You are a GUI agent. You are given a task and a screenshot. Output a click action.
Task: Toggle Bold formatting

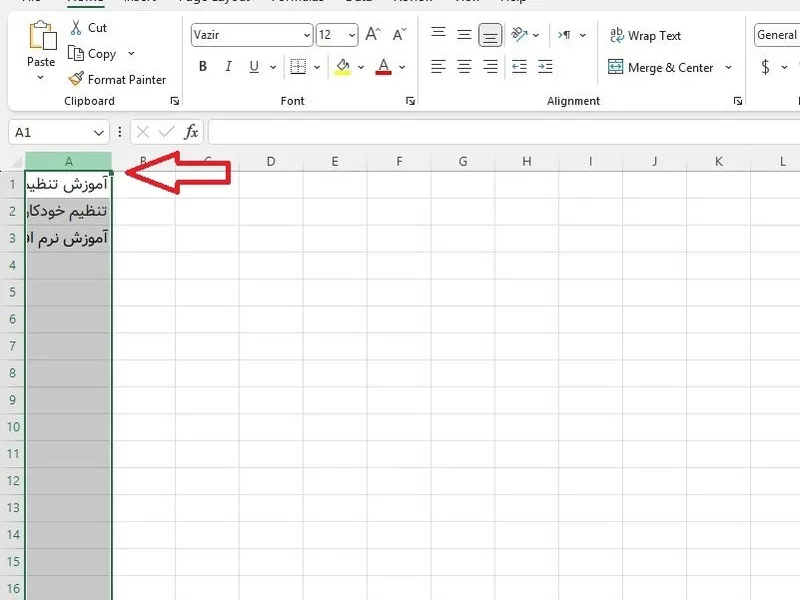coord(203,66)
